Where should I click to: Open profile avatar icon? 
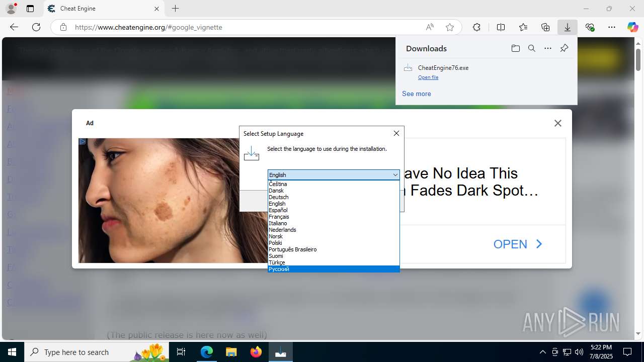pos(11,9)
